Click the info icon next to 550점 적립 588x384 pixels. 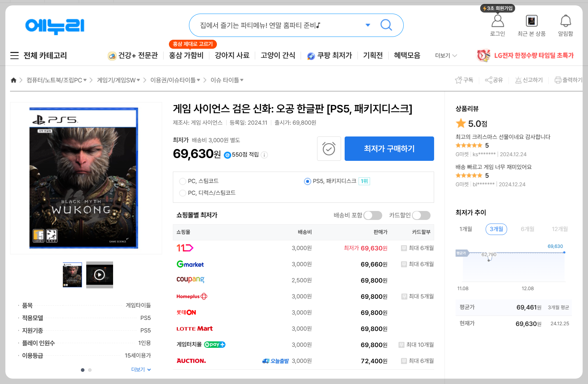264,155
